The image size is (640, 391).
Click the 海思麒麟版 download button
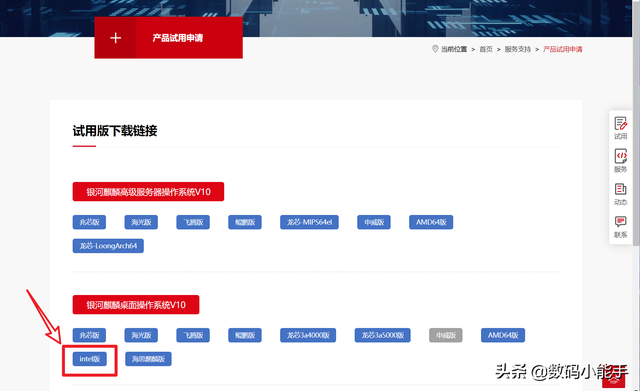click(x=148, y=359)
